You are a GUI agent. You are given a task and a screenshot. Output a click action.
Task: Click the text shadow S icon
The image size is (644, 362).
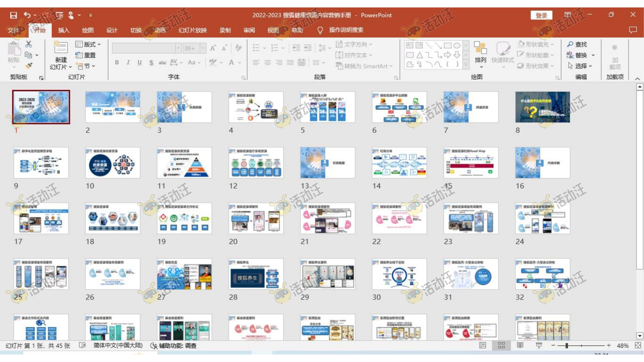(151, 63)
